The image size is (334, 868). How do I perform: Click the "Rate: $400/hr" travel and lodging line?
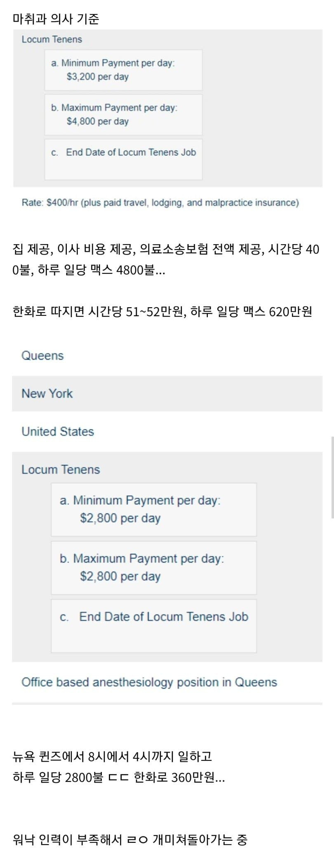click(x=160, y=202)
